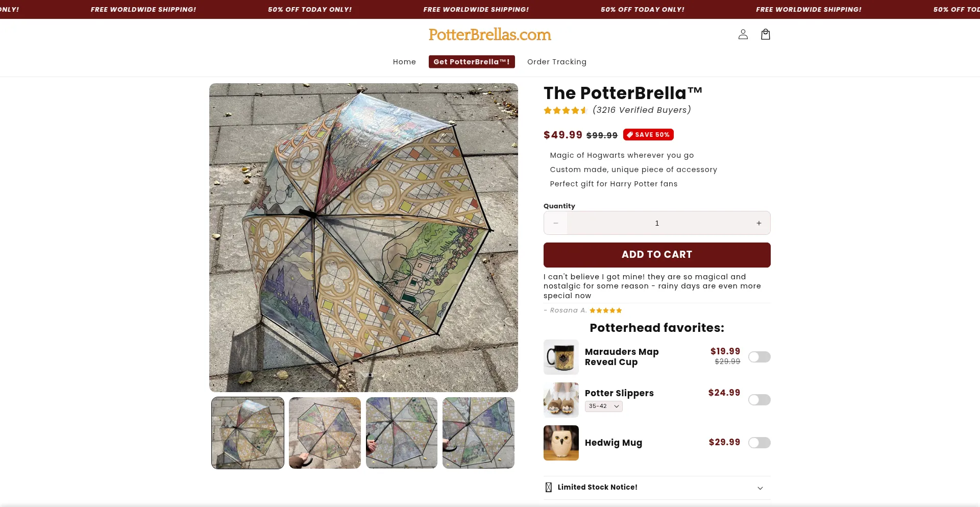Select the second umbrella thumbnail
The height and width of the screenshot is (507, 980).
pos(325,433)
